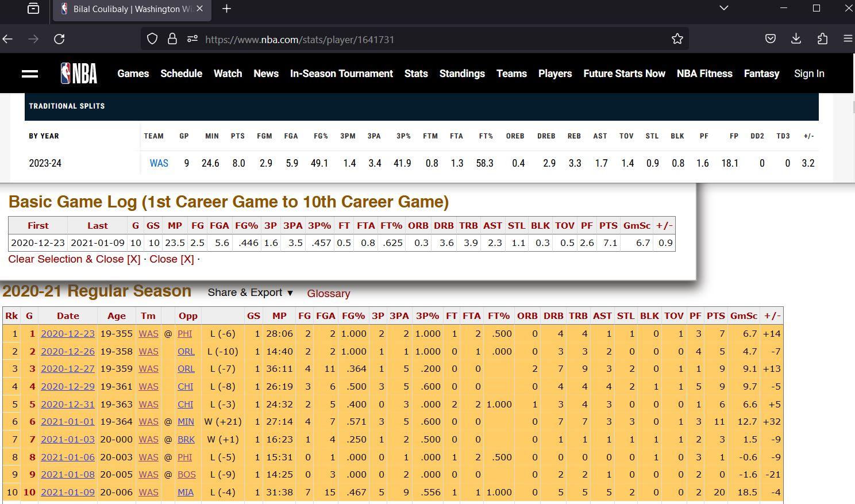Viewport: 855px width, 504px height.
Task: Click the Save to Pocket icon
Action: tap(770, 39)
